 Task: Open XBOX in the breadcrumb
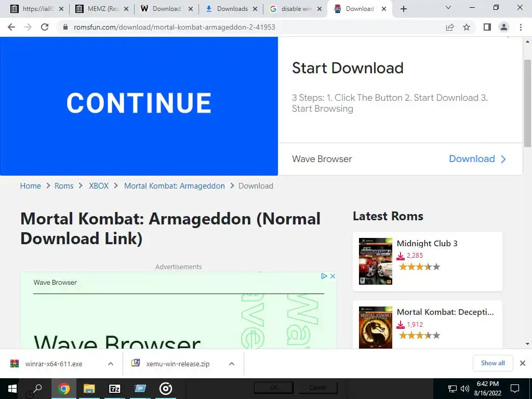99,186
